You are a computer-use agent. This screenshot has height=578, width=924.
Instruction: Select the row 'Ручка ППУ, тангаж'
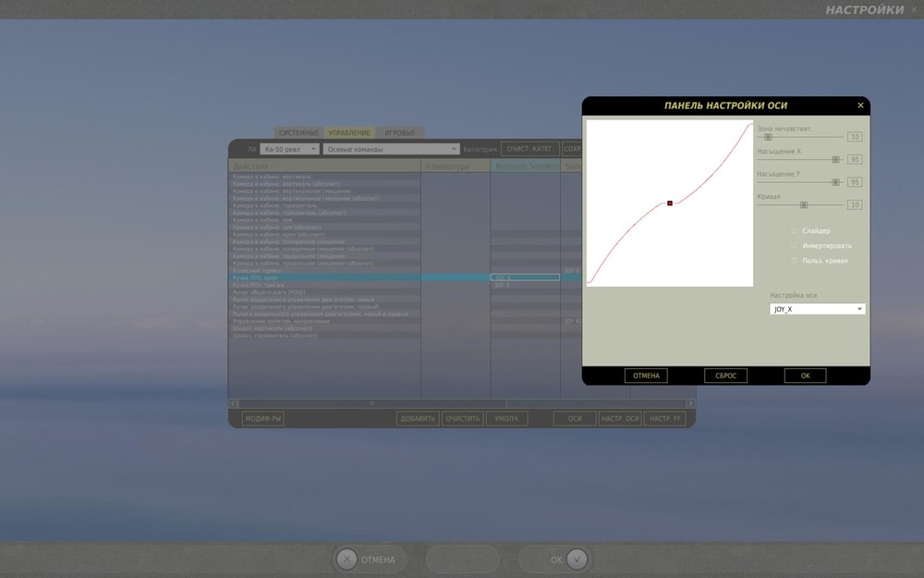tap(324, 285)
